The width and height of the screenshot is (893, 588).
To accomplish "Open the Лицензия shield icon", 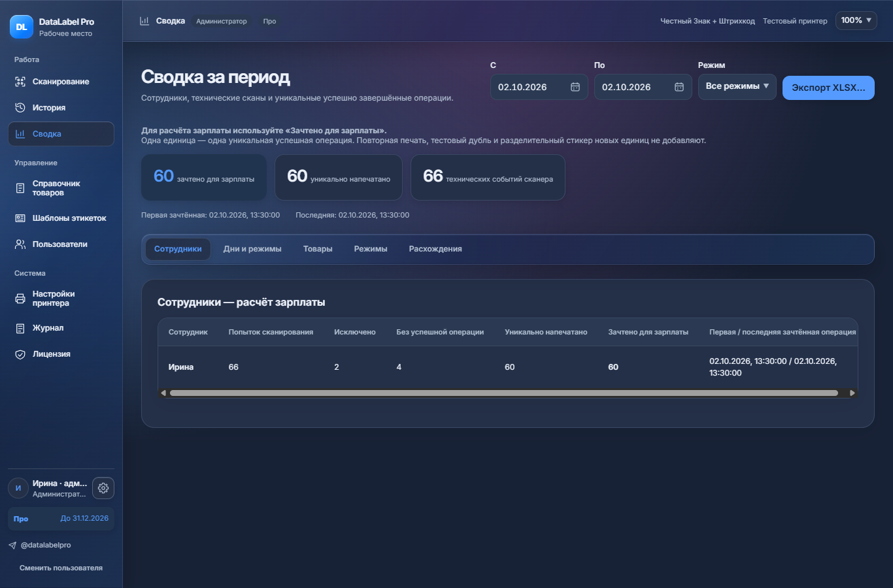I will (20, 354).
